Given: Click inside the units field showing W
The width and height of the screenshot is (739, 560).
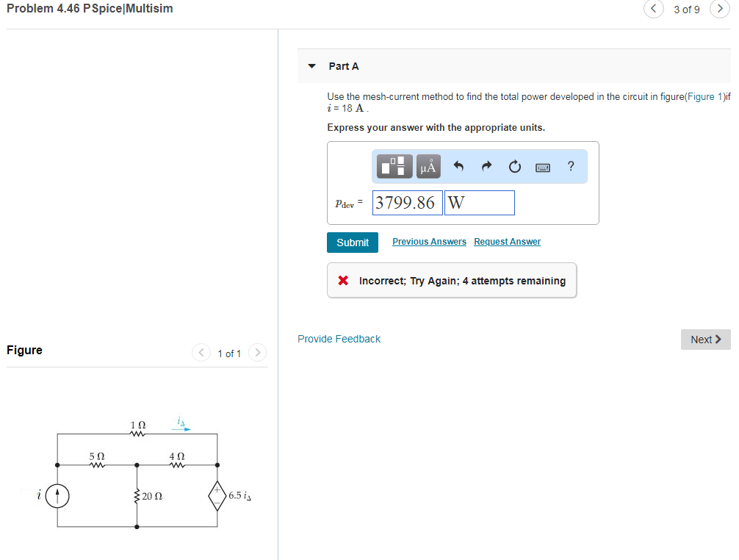Looking at the screenshot, I should [x=479, y=202].
